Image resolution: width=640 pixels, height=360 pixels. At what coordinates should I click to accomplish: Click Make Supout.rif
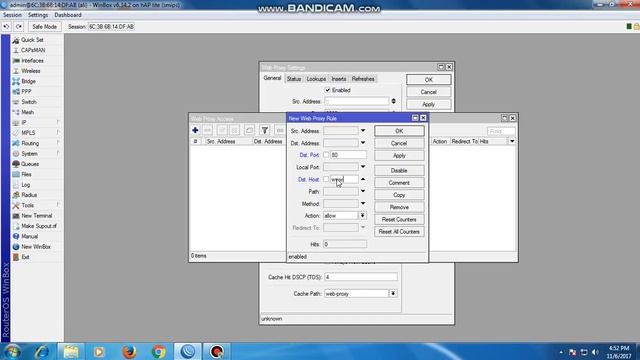(38, 226)
